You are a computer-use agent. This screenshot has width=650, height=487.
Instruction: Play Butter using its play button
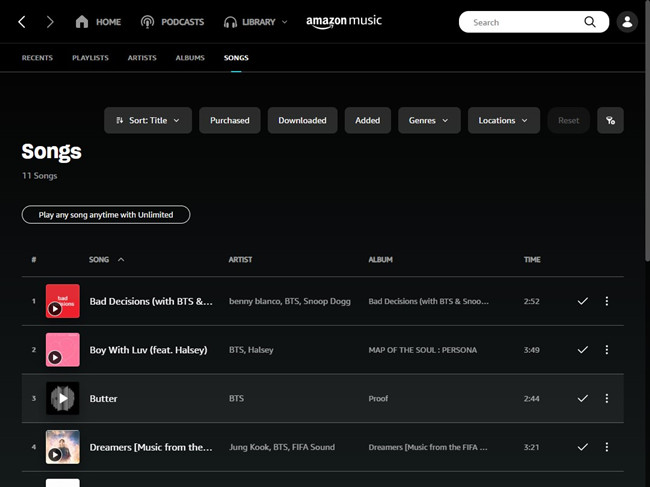coord(63,398)
